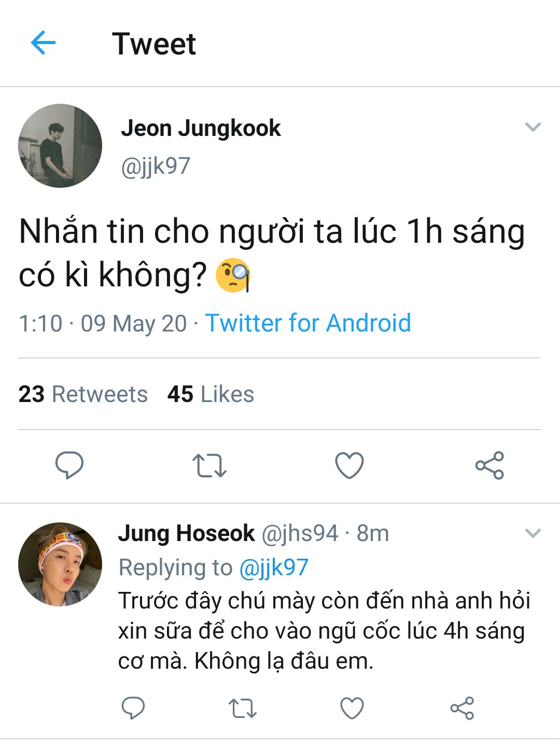View the 23 Retweets list
This screenshot has width=560, height=747.
(x=83, y=394)
